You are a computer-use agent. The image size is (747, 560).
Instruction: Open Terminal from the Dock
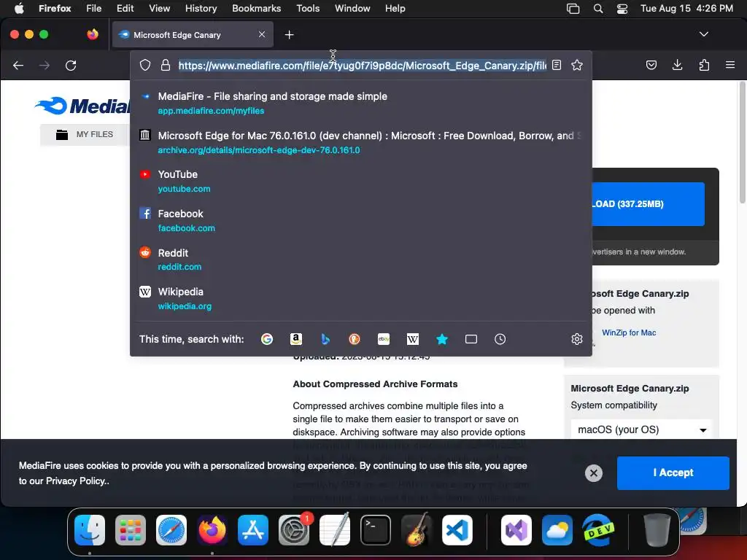376,530
